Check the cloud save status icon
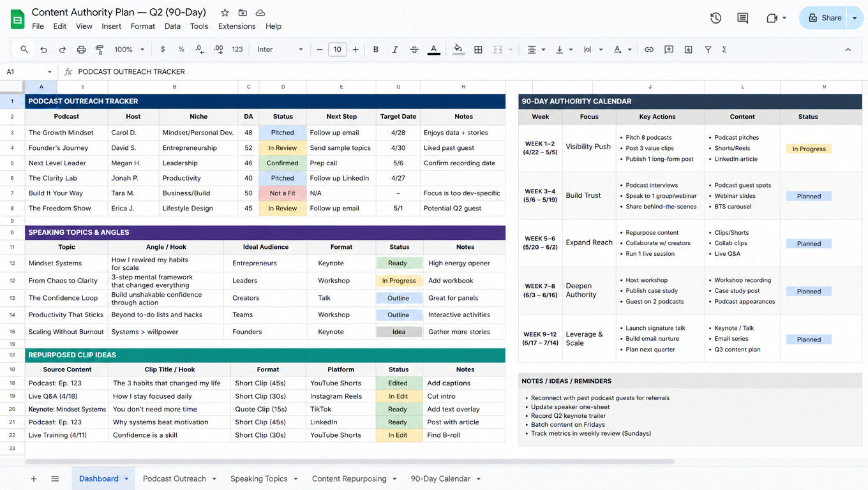Screen dimensions: 868x490 (260, 13)
